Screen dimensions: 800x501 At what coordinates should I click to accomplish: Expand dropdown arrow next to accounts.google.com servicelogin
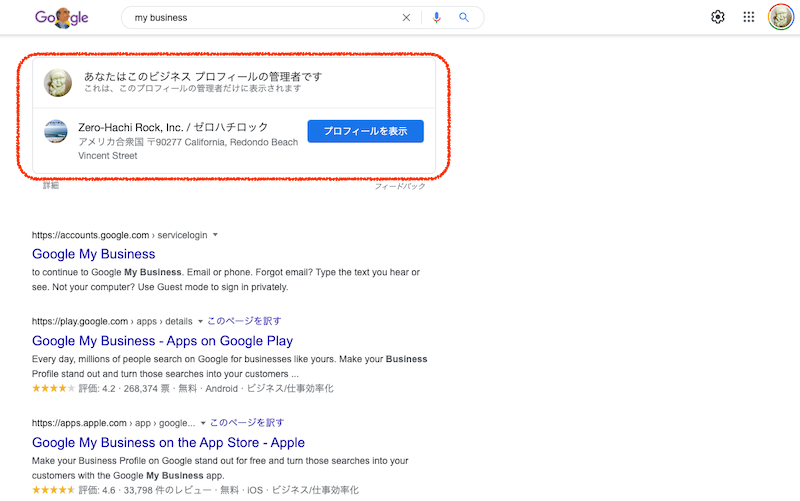(215, 235)
